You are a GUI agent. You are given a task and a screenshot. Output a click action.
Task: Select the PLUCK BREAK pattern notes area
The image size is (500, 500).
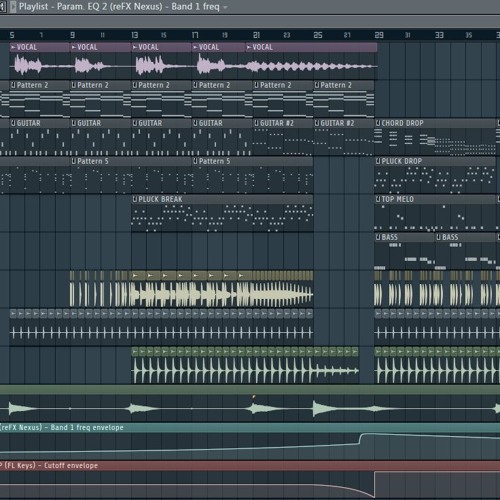[222, 218]
